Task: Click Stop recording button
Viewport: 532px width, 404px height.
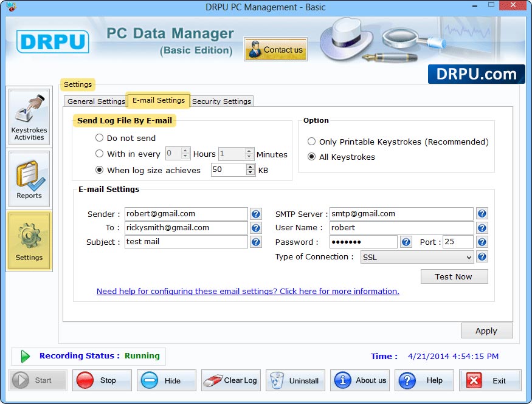Action: click(102, 380)
